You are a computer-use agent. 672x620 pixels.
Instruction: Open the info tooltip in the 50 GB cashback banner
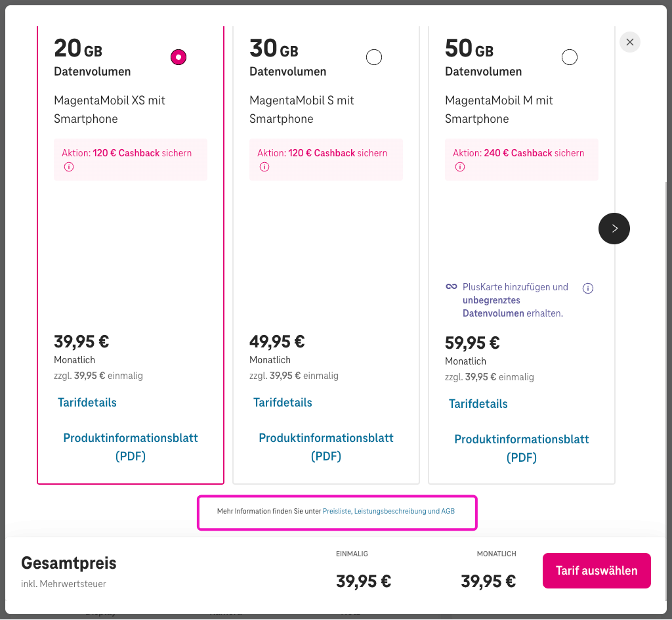pyautogui.click(x=460, y=167)
